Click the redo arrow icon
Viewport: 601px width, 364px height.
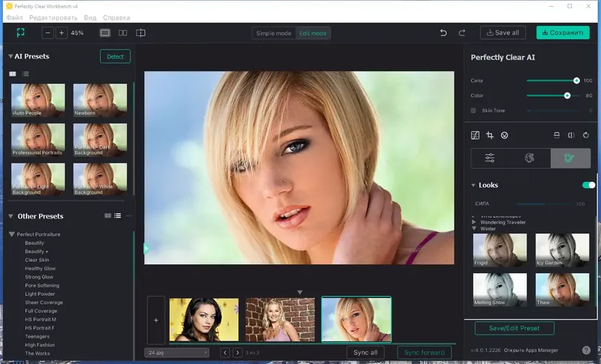462,33
